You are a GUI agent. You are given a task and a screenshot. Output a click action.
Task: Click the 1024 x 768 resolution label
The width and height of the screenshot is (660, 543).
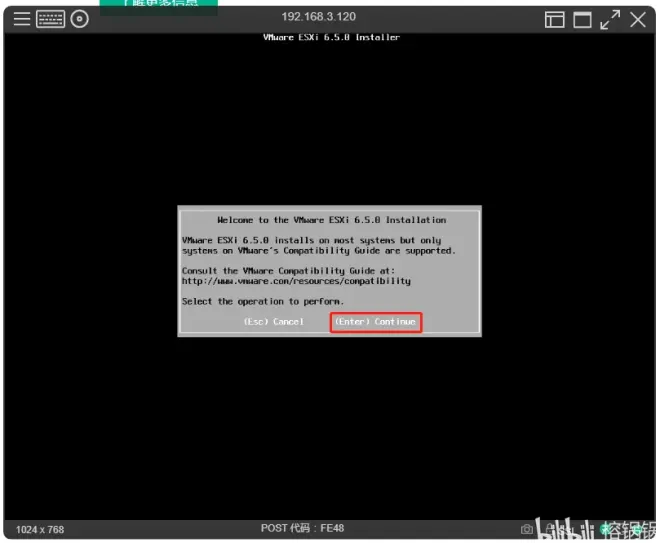pos(40,529)
